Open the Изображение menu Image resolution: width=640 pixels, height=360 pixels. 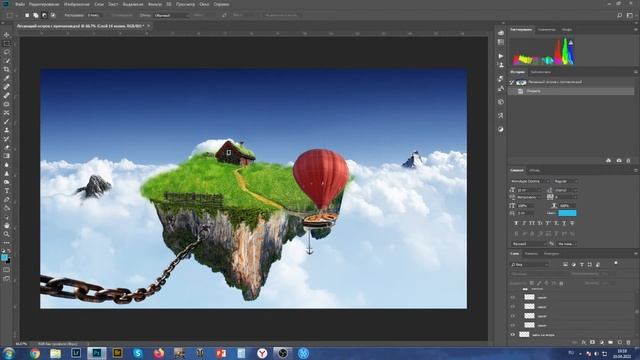tap(76, 4)
